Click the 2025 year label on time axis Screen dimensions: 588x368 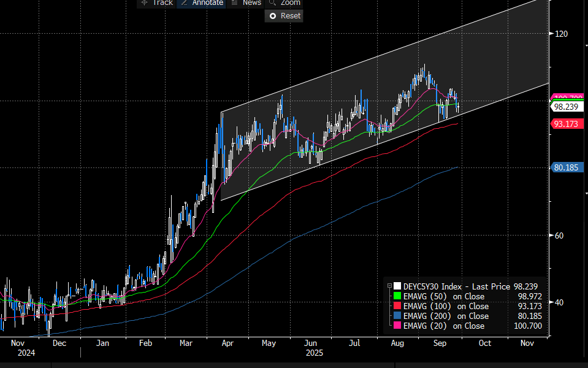[313, 353]
